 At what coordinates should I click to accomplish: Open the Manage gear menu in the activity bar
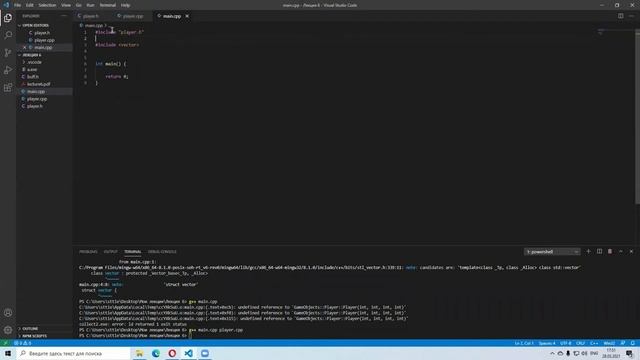click(8, 330)
